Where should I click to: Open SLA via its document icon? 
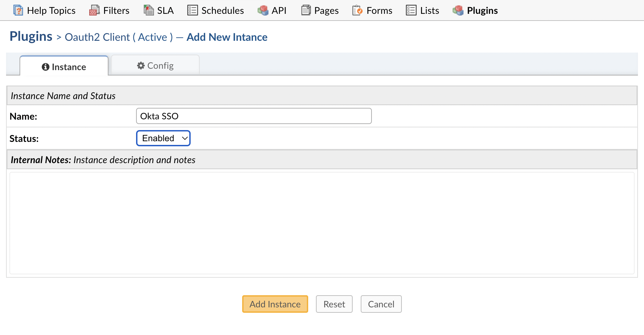click(148, 10)
